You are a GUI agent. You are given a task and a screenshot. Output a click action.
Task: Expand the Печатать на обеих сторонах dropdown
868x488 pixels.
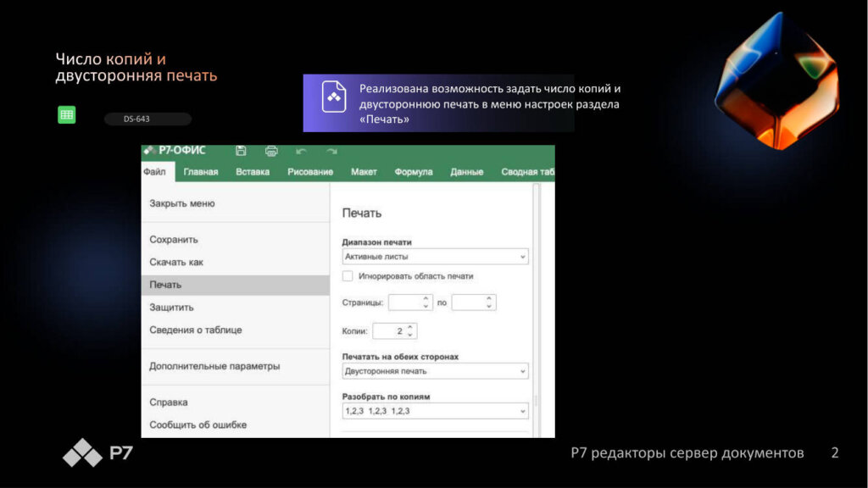click(435, 371)
